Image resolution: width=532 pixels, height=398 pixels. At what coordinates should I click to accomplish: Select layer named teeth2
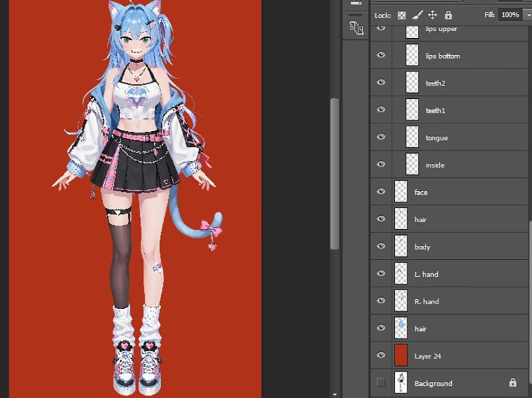point(435,83)
